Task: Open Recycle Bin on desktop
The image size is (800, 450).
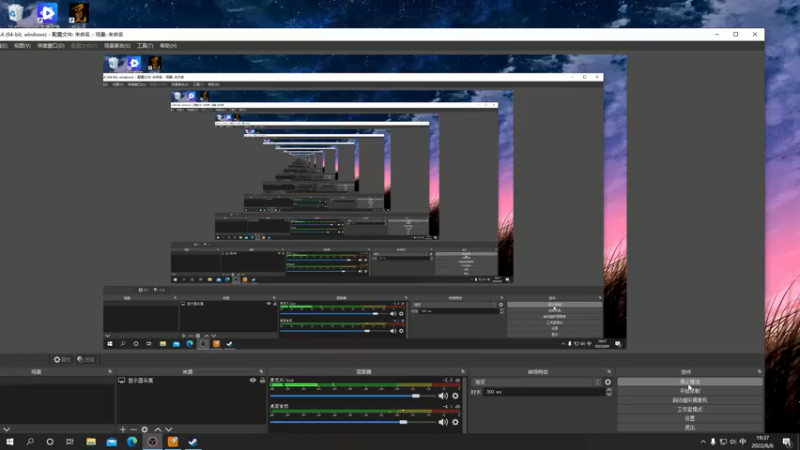Action: pyautogui.click(x=15, y=14)
